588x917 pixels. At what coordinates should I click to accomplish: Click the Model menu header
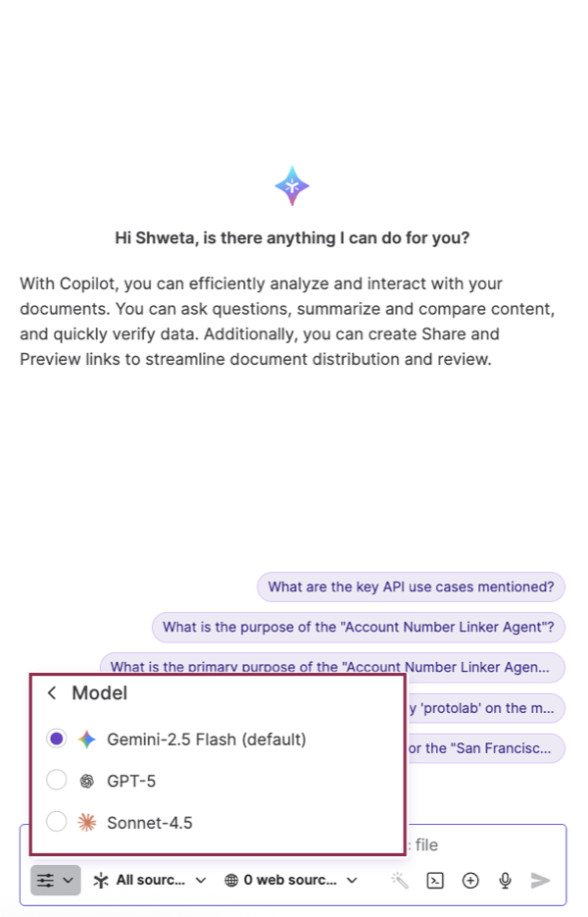99,692
